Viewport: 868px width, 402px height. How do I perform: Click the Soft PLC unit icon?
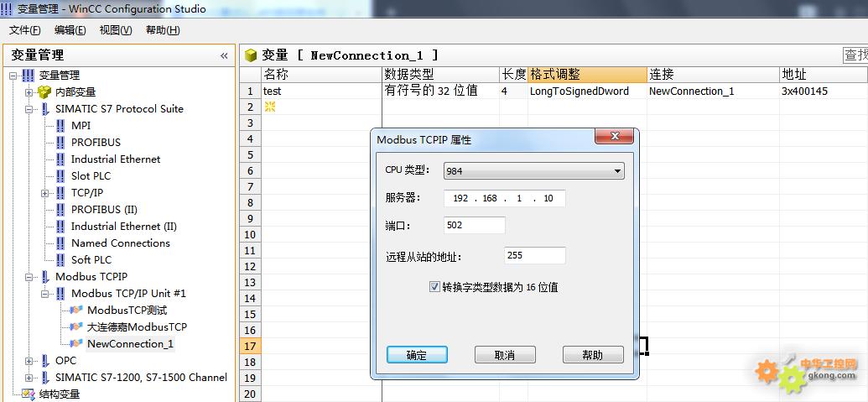(x=61, y=259)
